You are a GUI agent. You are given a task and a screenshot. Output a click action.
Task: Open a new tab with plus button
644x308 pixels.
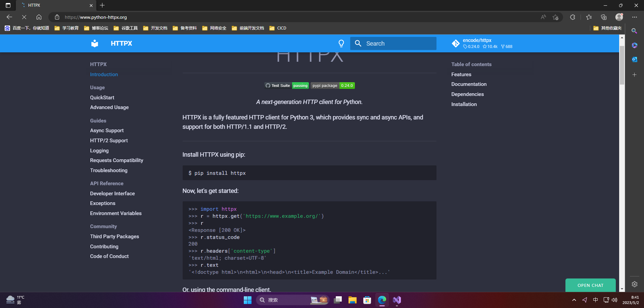click(x=102, y=5)
